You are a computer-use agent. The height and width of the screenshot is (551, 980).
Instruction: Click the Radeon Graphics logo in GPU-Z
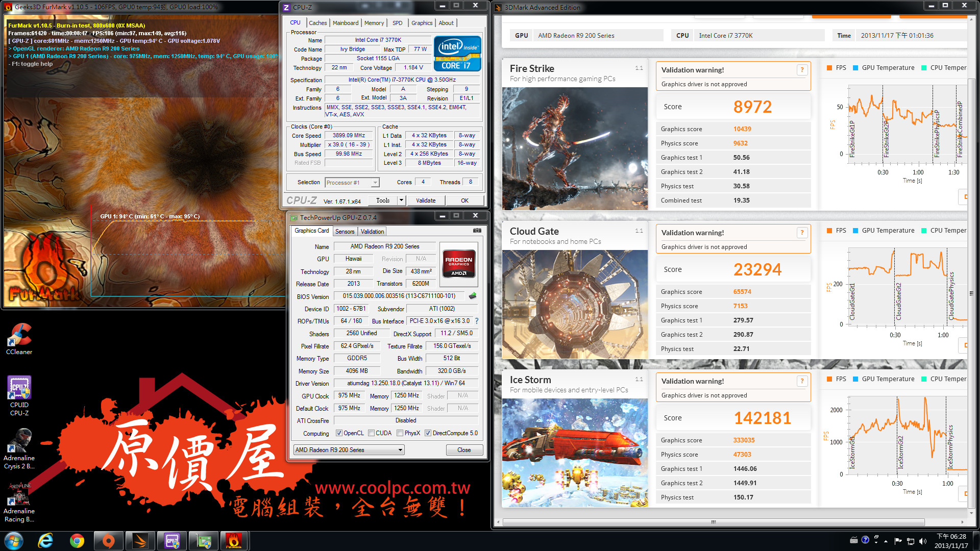click(x=458, y=263)
